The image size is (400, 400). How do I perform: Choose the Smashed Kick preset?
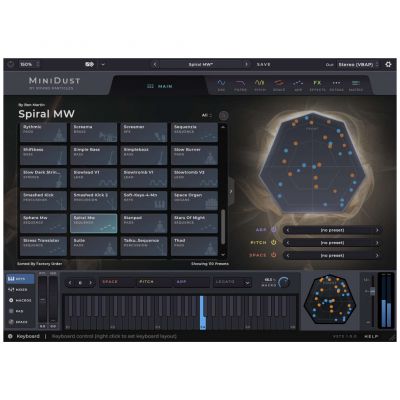coord(43,200)
